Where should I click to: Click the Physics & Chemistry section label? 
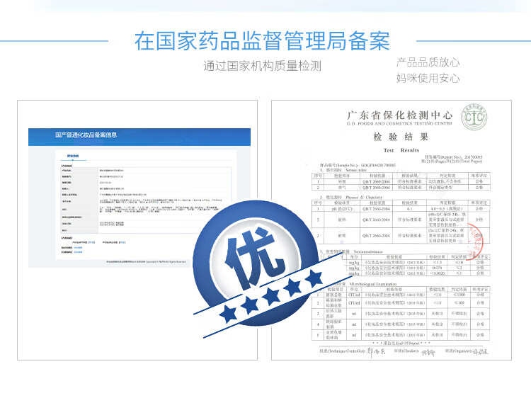[364, 197]
